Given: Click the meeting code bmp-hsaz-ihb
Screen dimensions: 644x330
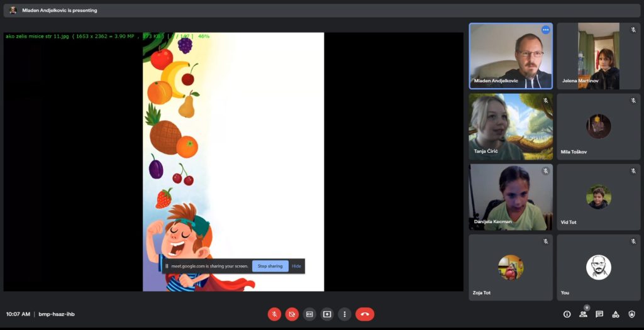Looking at the screenshot, I should [x=57, y=314].
